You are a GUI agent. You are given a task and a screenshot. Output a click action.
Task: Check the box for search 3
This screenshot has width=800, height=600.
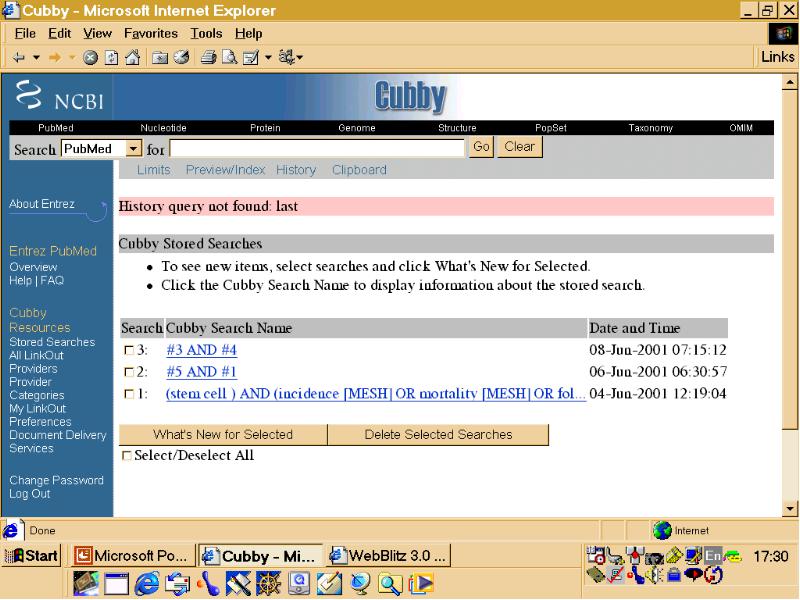tap(129, 351)
